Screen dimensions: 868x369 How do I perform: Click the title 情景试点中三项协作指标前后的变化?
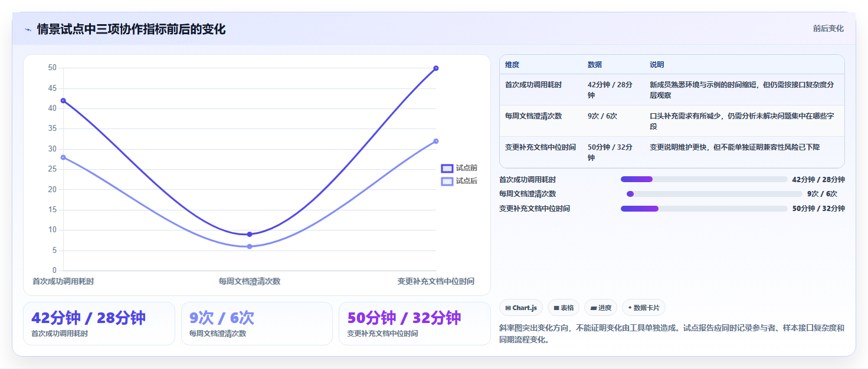tap(131, 29)
